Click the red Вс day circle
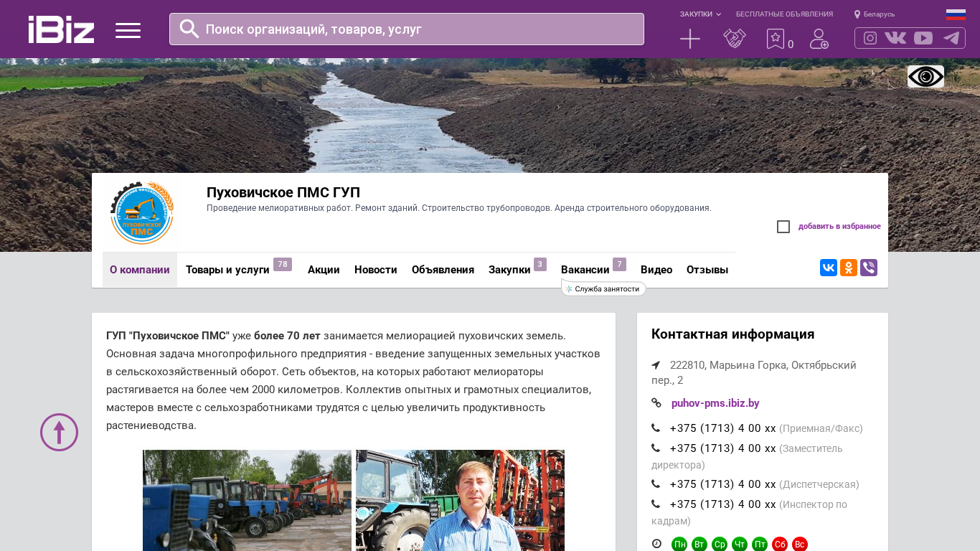This screenshot has width=980, height=551. [x=800, y=545]
